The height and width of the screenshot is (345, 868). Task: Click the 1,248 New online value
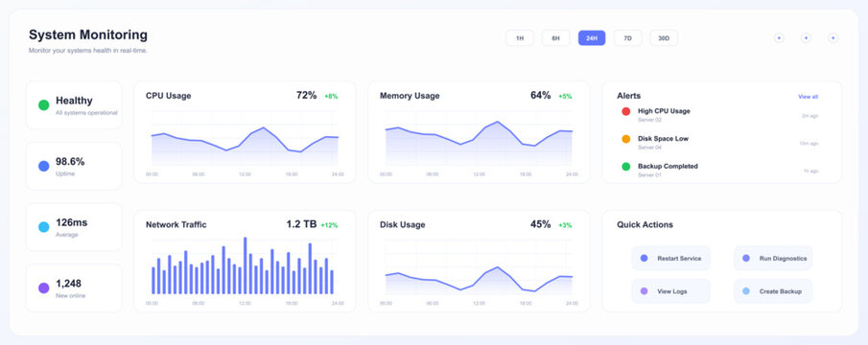[x=69, y=283]
